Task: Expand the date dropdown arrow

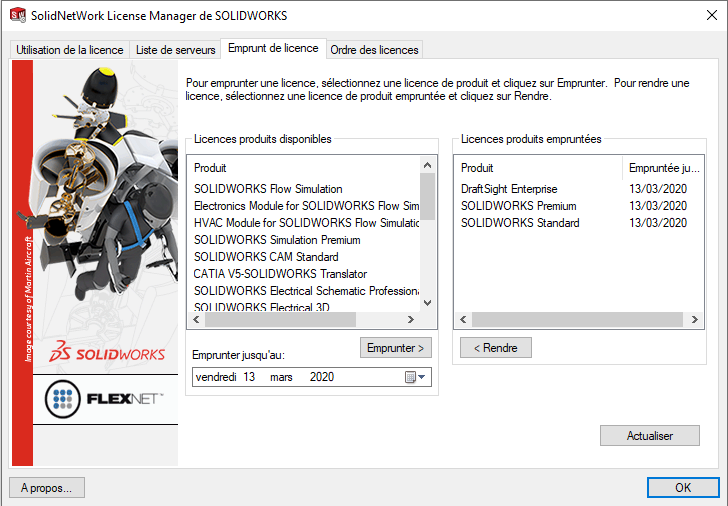Action: (x=422, y=377)
